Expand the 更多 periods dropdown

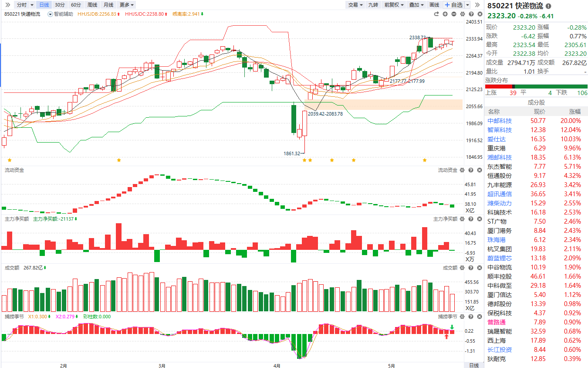pos(127,5)
